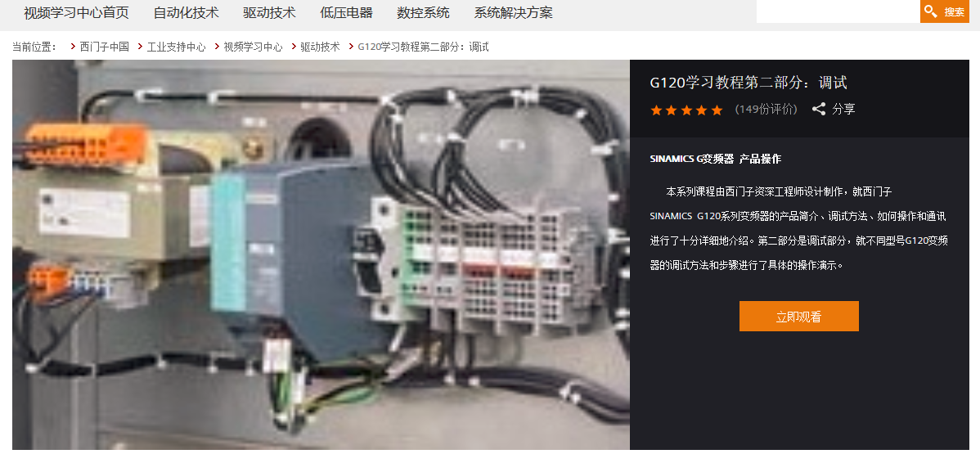Open the 自动化技术 menu item
The image size is (980, 454).
(x=187, y=12)
